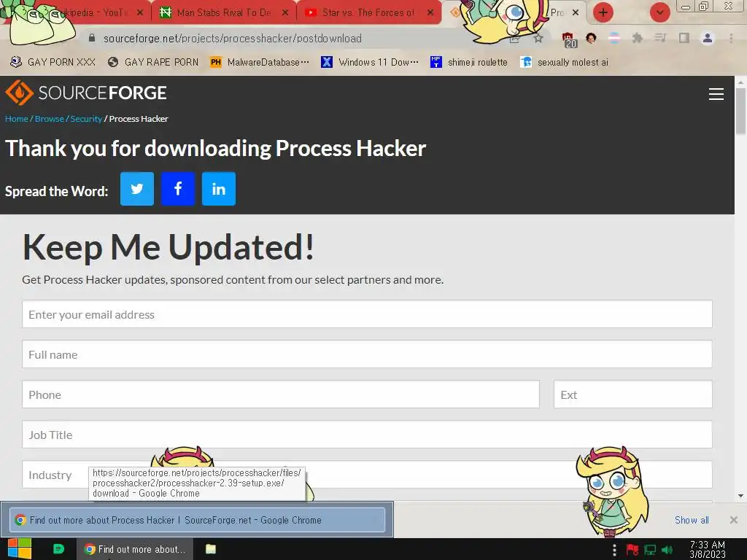Share on LinkedIn
The width and height of the screenshot is (747, 560).
click(219, 189)
